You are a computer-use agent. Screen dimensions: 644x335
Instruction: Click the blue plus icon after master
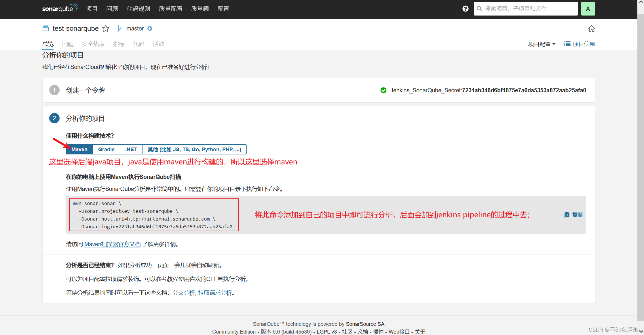point(150,28)
